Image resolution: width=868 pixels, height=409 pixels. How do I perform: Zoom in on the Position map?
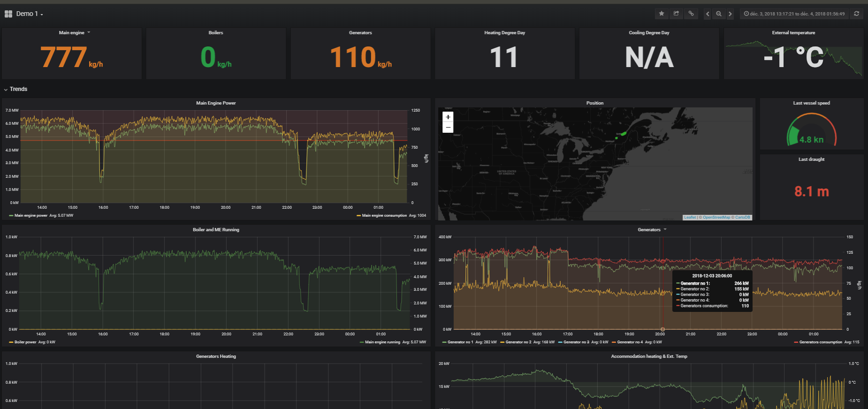tap(448, 117)
